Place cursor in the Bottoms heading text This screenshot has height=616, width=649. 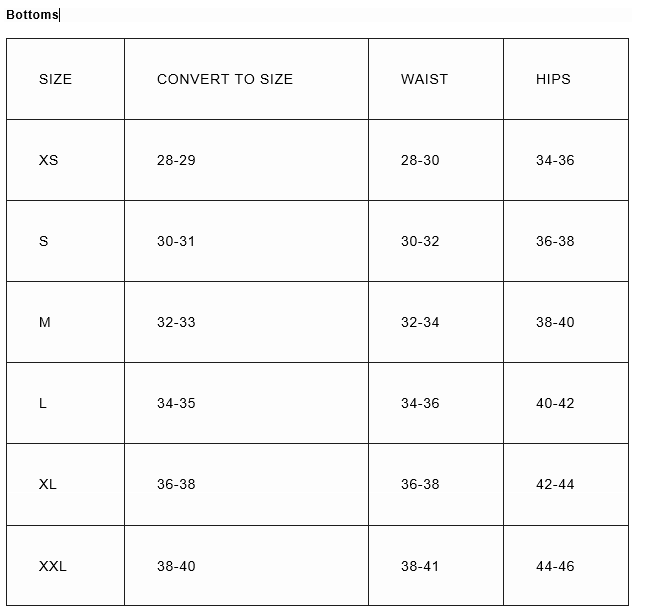(x=32, y=15)
